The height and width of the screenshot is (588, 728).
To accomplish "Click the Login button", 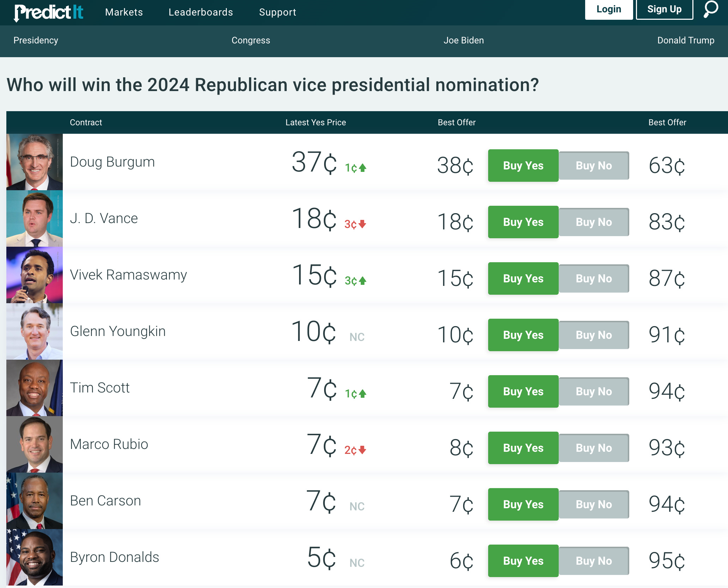I will 609,10.
